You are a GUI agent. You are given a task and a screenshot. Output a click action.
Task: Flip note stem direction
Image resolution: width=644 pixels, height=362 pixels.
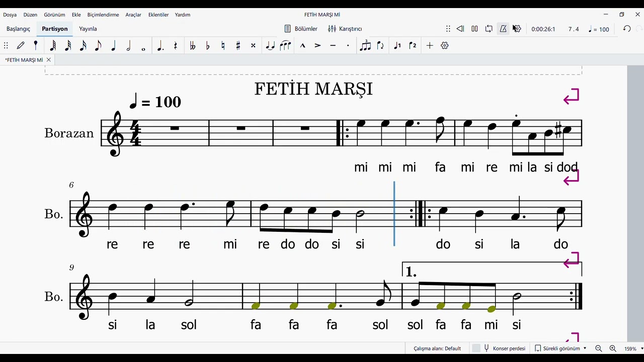click(x=380, y=46)
